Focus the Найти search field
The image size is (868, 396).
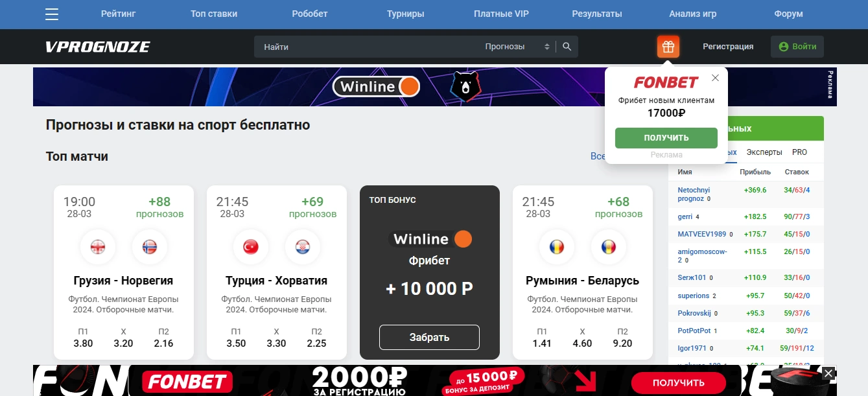tap(369, 47)
